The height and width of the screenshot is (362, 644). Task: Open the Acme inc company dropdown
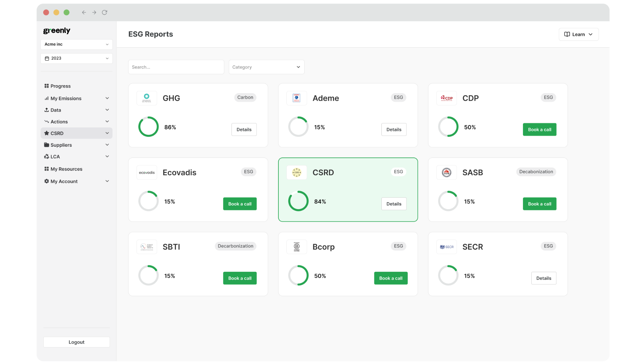(x=76, y=44)
